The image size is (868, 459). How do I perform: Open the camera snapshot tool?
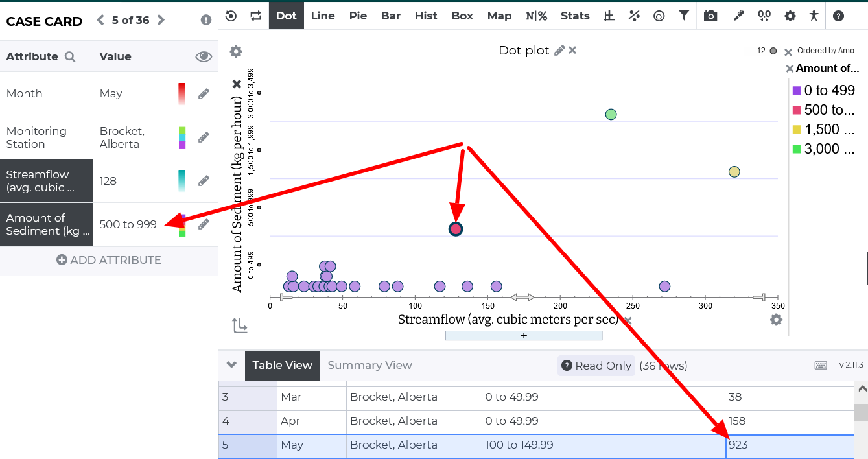[710, 16]
